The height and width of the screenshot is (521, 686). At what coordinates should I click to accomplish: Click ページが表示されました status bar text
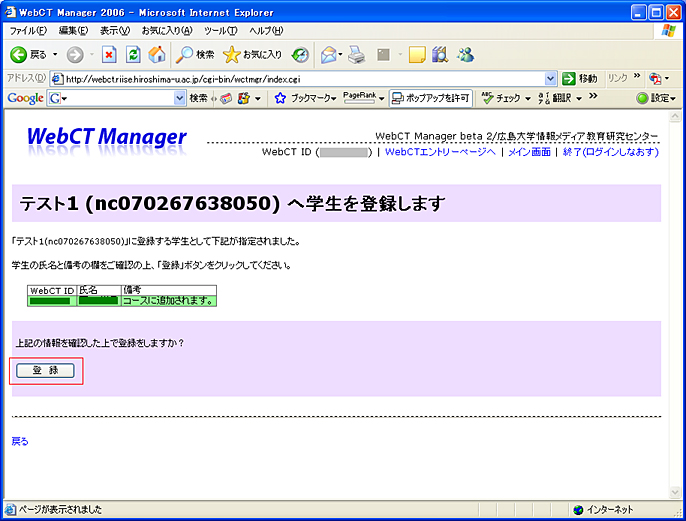coord(60,510)
